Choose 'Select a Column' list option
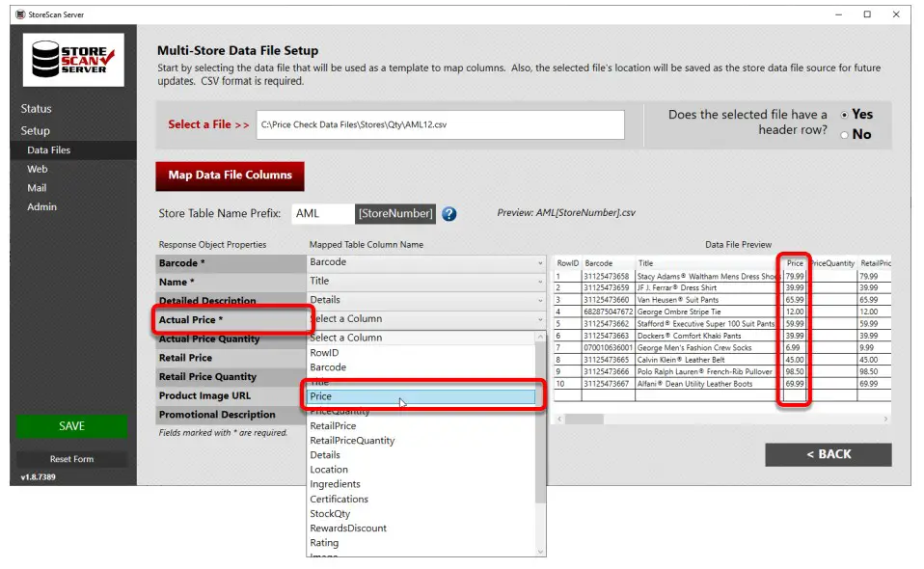Image resolution: width=924 pixels, height=569 pixels. pyautogui.click(x=421, y=339)
